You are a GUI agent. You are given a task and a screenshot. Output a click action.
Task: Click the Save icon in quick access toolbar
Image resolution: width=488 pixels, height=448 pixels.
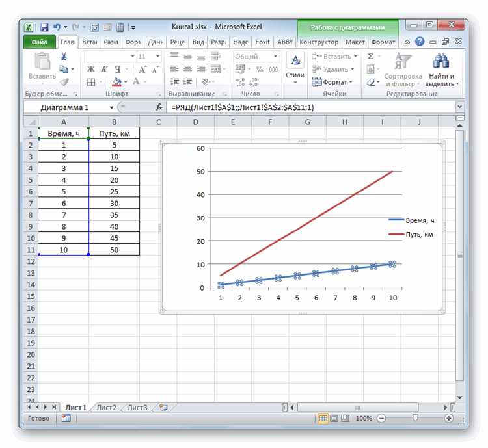[x=44, y=27]
